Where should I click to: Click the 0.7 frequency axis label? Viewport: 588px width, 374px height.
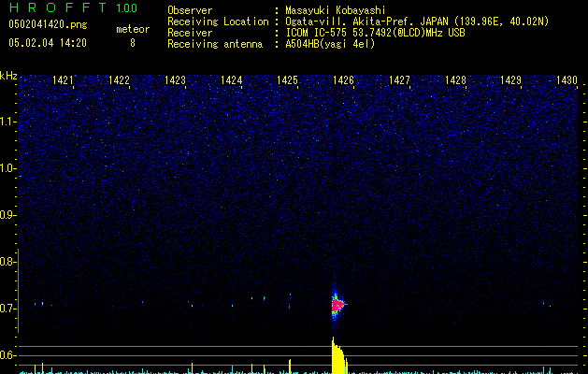8,309
